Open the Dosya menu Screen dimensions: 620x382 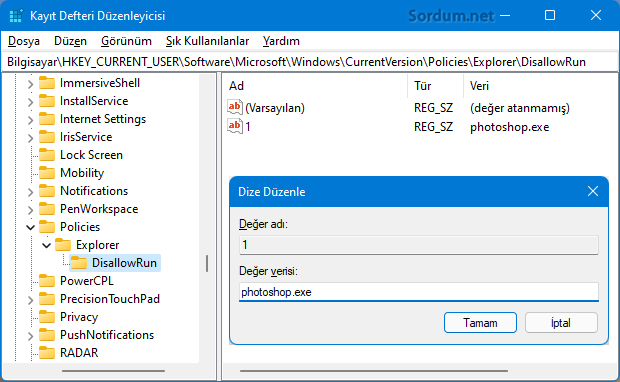(x=24, y=41)
